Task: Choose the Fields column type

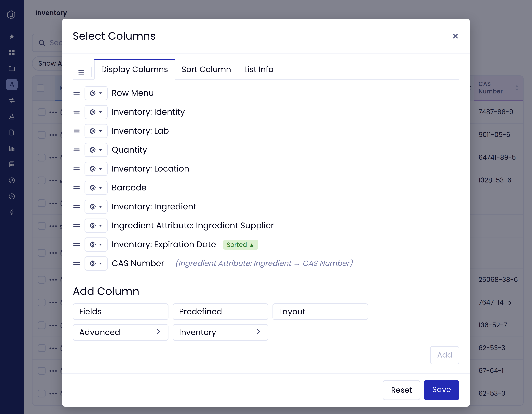Action: [x=121, y=311]
